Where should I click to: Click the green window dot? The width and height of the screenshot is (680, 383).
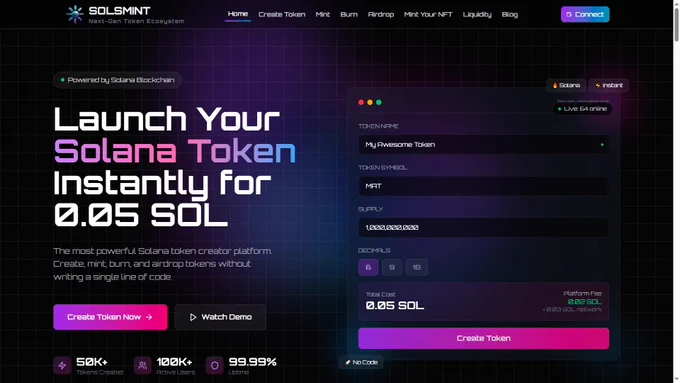click(x=379, y=102)
